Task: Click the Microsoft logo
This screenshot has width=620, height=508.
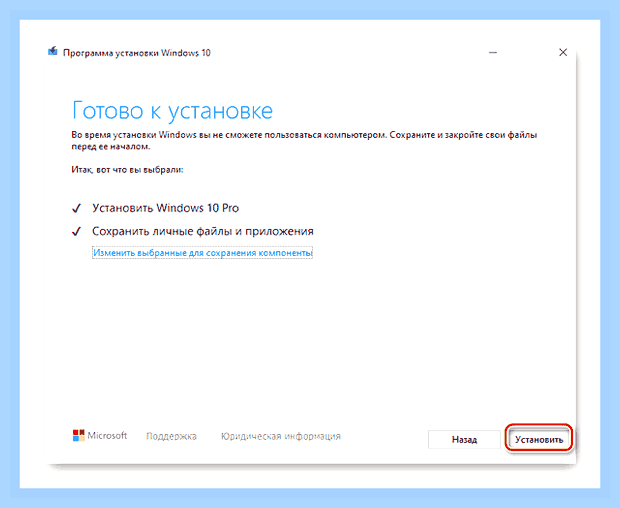Action: [x=100, y=436]
